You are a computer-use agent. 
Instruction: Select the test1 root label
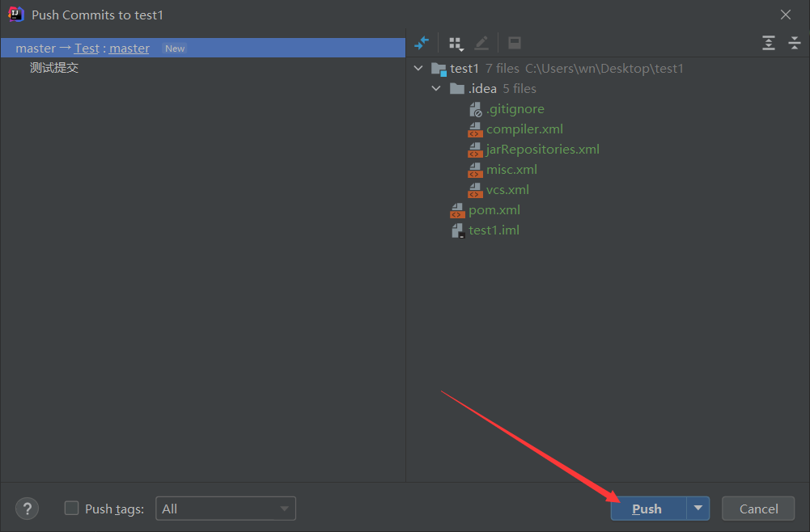click(464, 69)
